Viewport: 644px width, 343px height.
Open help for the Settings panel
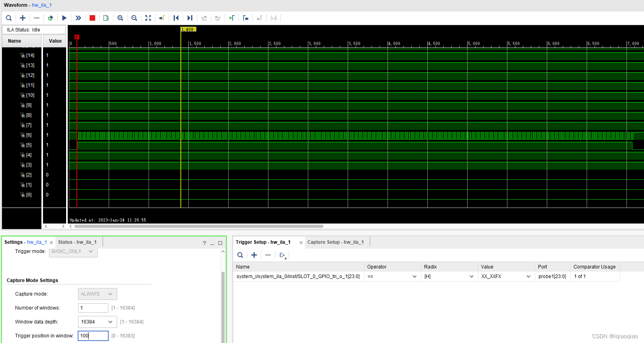click(x=204, y=243)
